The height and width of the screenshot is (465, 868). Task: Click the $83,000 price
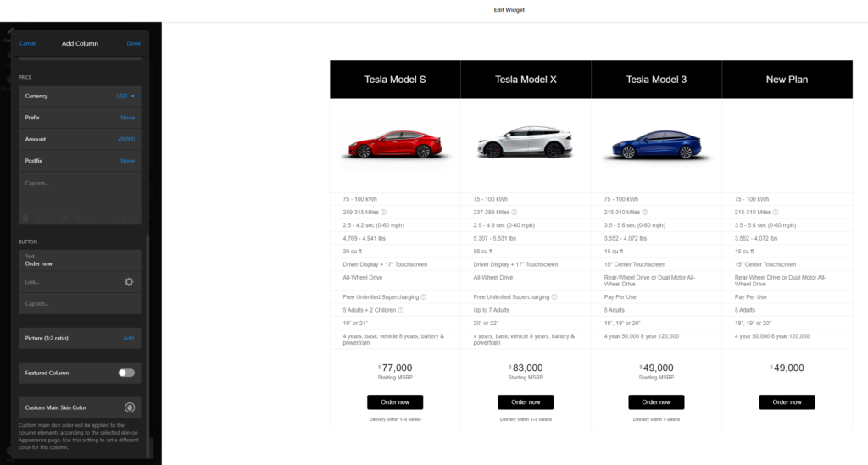pos(526,368)
